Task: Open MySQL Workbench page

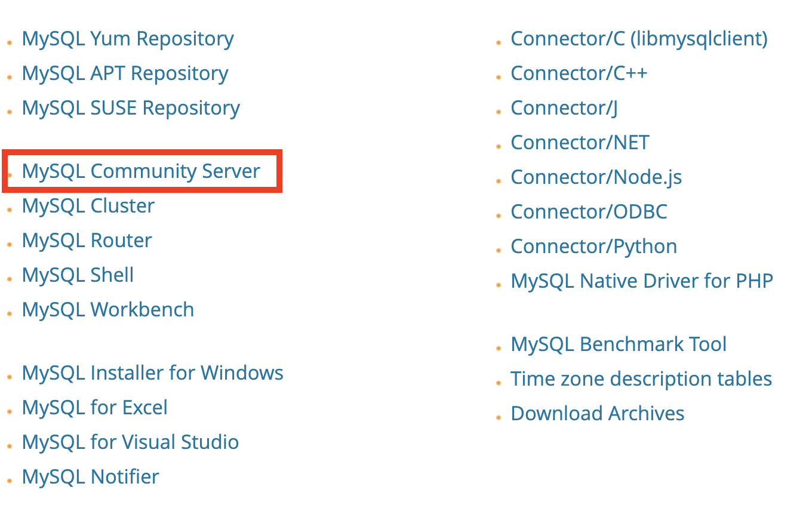Action: tap(107, 309)
